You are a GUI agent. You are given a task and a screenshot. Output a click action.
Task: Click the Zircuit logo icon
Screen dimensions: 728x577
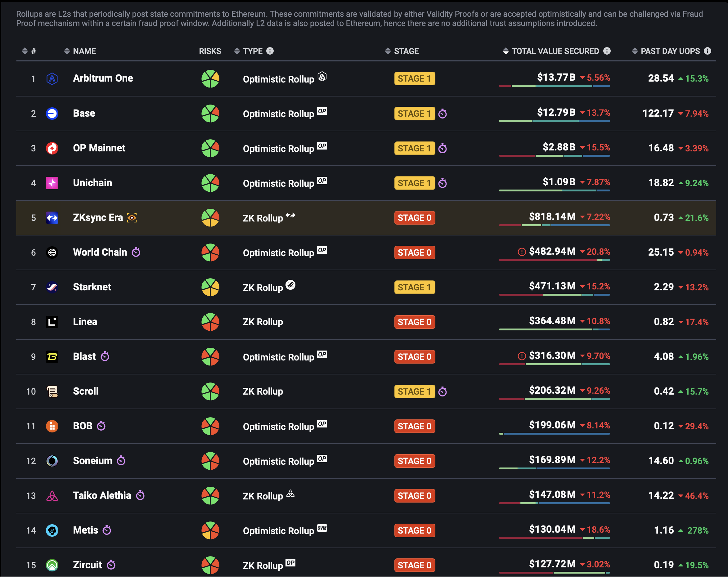pos(52,566)
